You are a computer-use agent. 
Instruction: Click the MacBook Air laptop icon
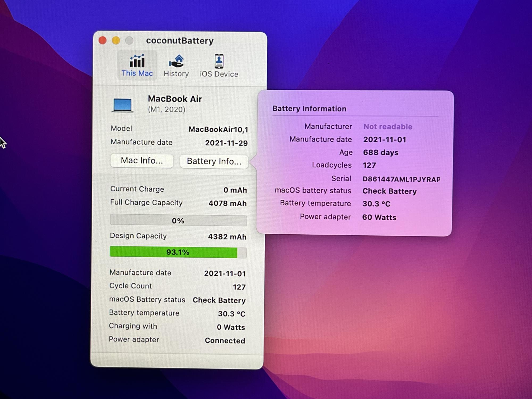[122, 105]
